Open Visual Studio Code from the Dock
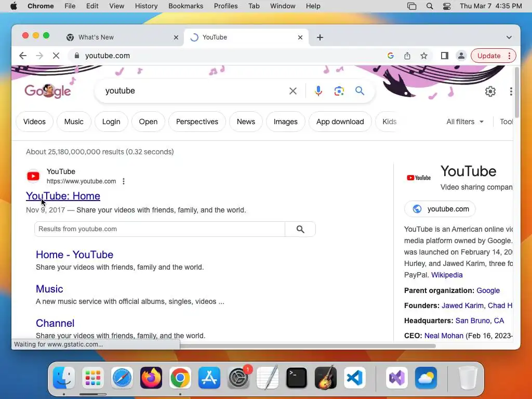 tap(354, 378)
